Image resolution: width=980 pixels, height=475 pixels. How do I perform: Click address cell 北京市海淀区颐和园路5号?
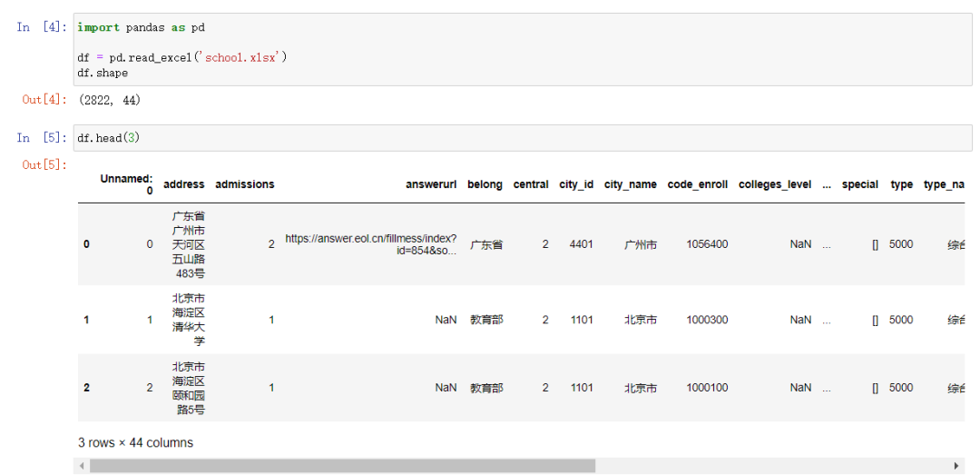point(188,388)
